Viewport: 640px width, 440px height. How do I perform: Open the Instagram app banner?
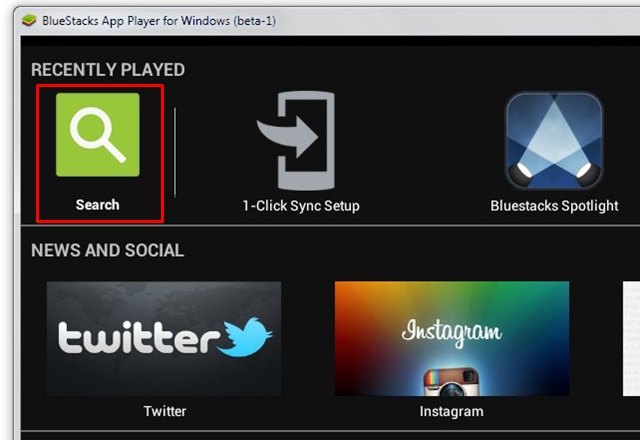point(452,338)
